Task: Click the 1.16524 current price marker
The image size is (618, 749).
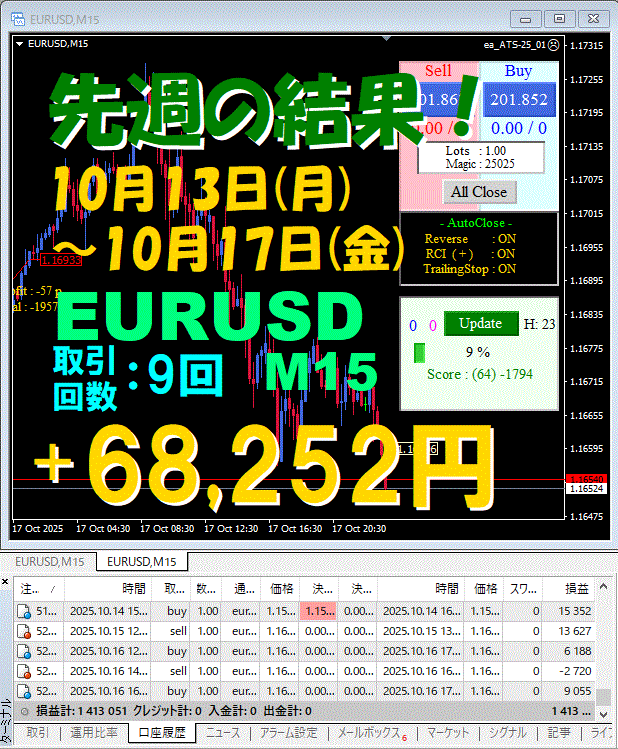Action: pos(586,489)
